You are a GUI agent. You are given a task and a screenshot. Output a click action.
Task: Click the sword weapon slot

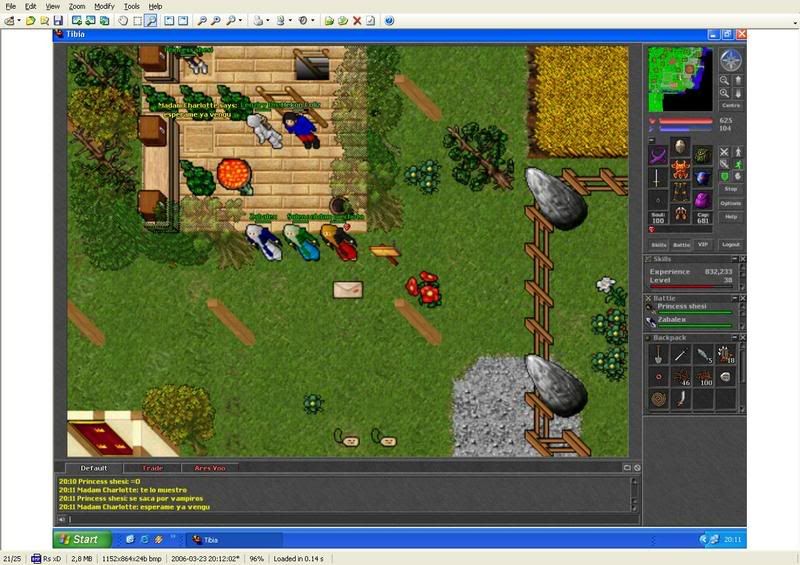(658, 177)
